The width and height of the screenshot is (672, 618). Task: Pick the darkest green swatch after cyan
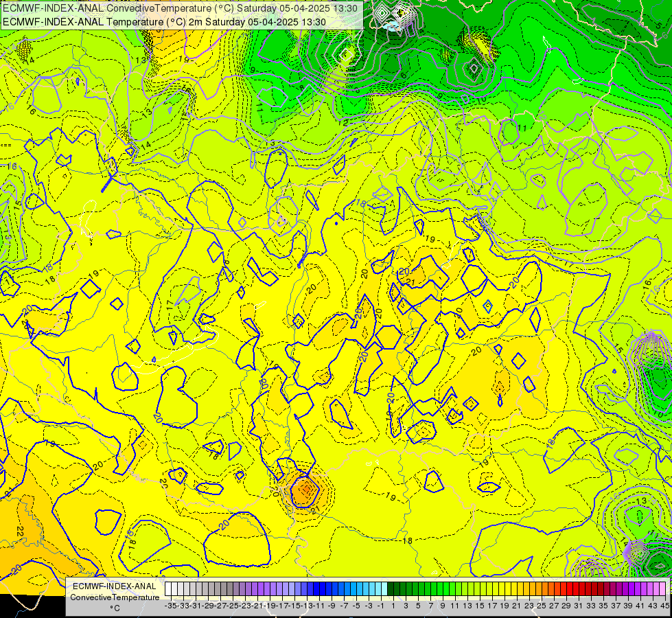(x=390, y=589)
